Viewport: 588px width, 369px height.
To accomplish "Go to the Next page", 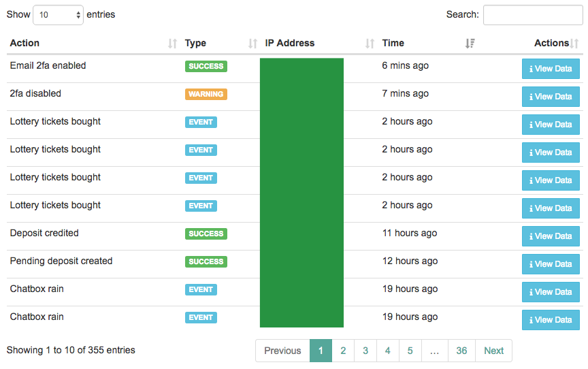I will [493, 351].
